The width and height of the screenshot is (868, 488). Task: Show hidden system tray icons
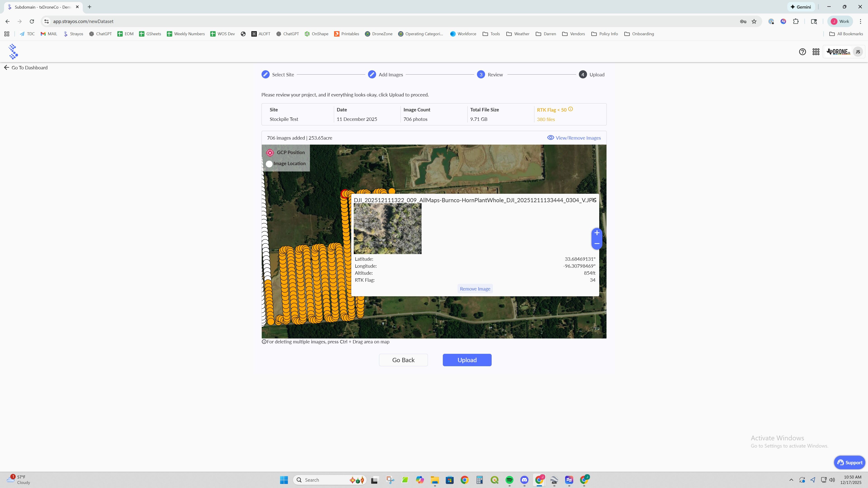(791, 480)
